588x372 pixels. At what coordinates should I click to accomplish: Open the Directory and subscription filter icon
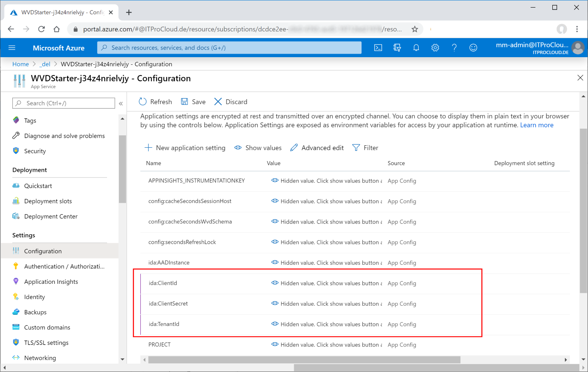point(397,48)
